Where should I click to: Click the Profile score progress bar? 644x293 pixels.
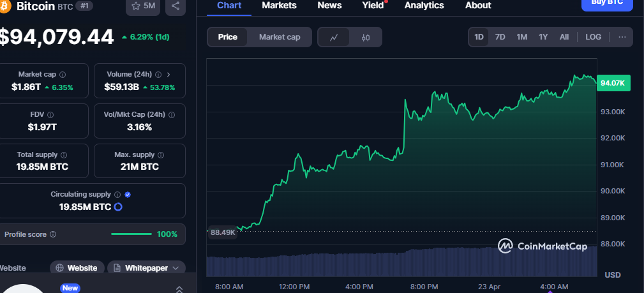pyautogui.click(x=131, y=234)
